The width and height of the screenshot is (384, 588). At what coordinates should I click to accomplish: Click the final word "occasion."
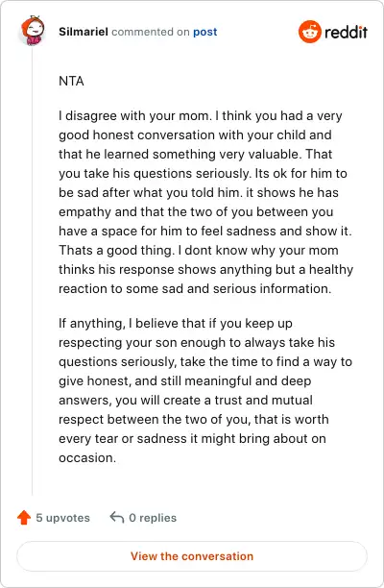pyautogui.click(x=87, y=458)
